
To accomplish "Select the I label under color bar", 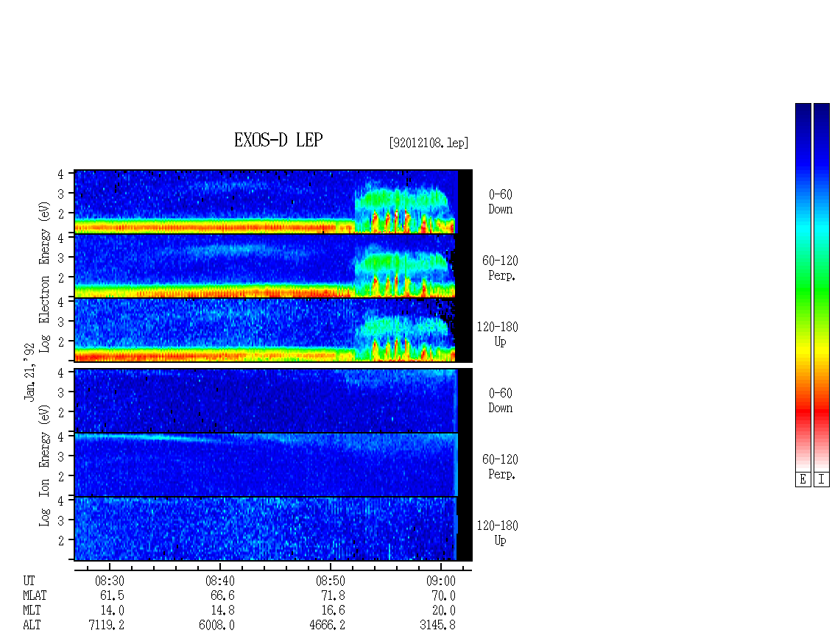I will pyautogui.click(x=822, y=479).
